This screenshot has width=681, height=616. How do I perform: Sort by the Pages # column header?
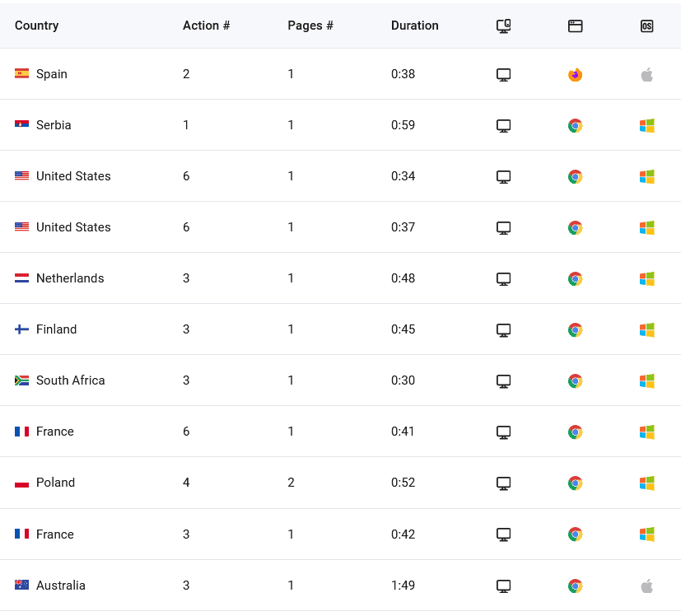[x=310, y=26]
